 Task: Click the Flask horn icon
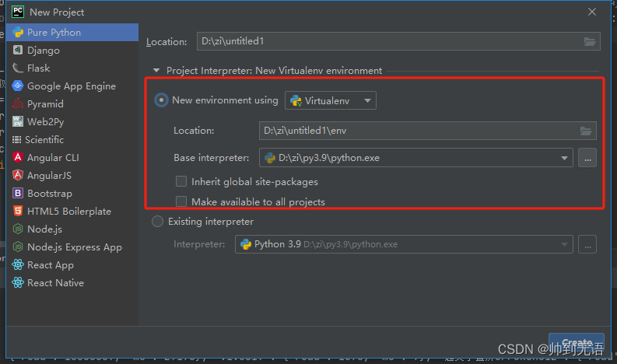click(x=18, y=68)
